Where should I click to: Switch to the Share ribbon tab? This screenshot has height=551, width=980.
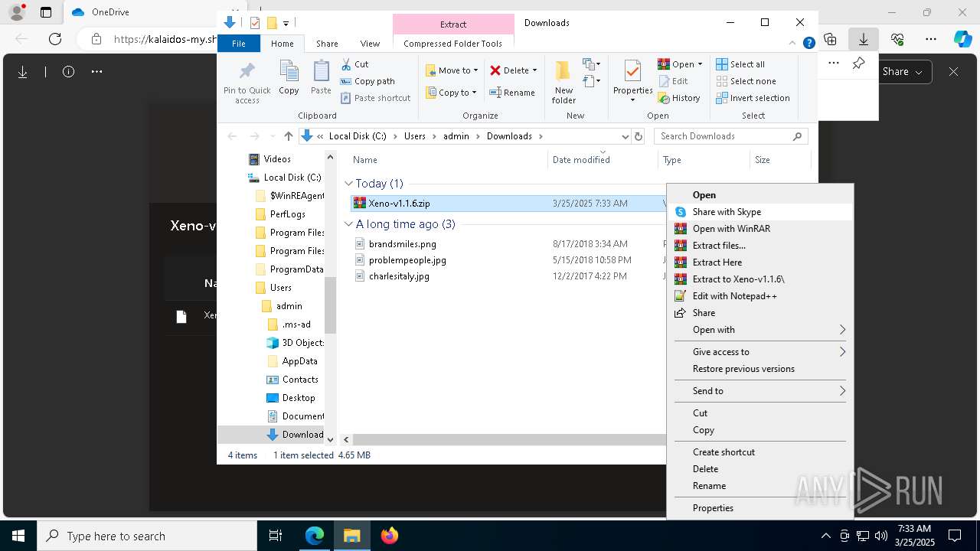(x=327, y=44)
